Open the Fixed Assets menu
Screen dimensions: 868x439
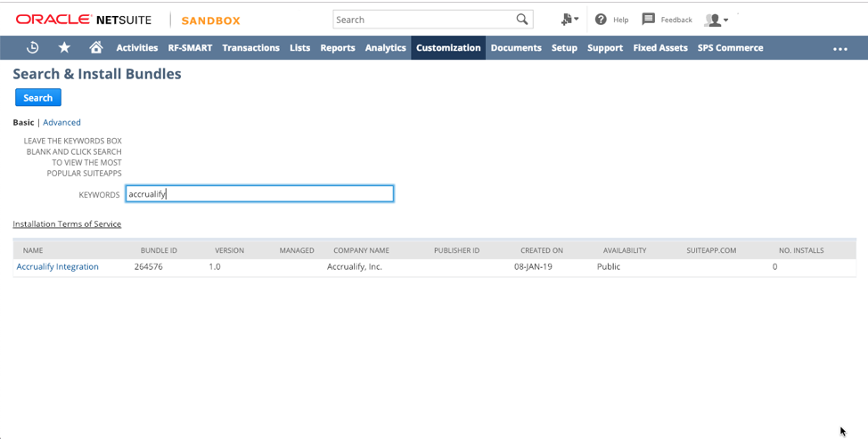660,47
